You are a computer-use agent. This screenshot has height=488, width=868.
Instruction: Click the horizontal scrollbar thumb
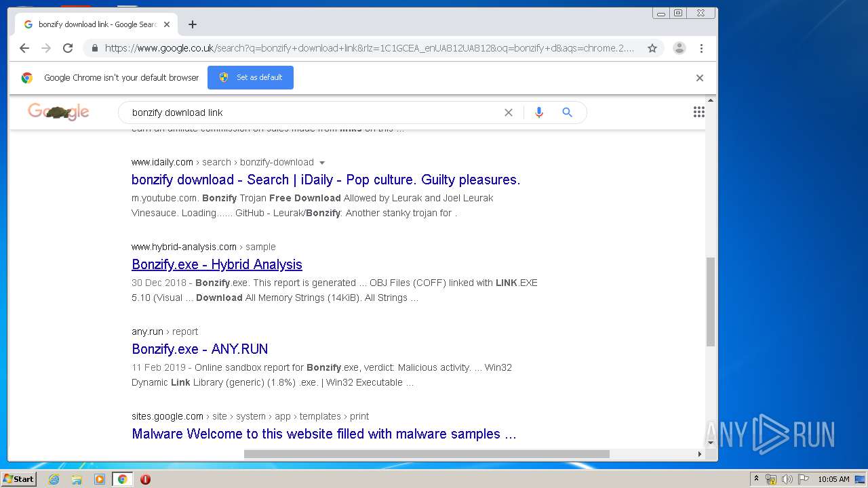point(427,454)
